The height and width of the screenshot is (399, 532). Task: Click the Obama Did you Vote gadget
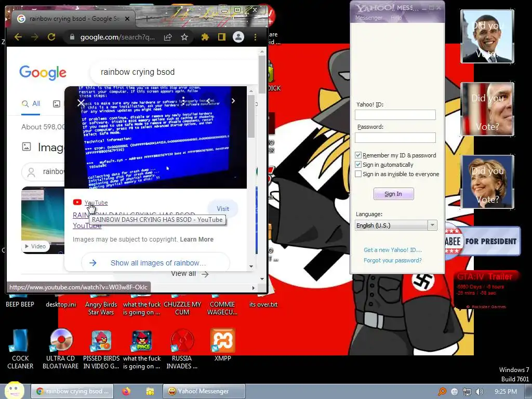[487, 36]
